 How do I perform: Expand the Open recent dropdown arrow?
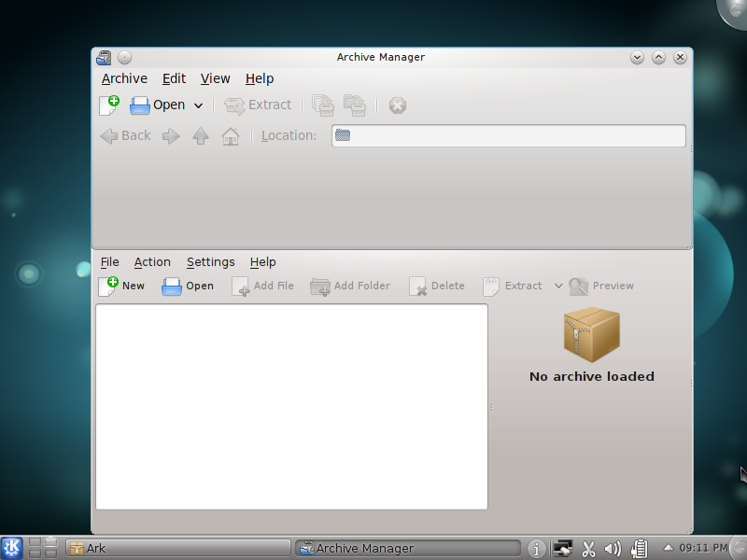click(198, 105)
